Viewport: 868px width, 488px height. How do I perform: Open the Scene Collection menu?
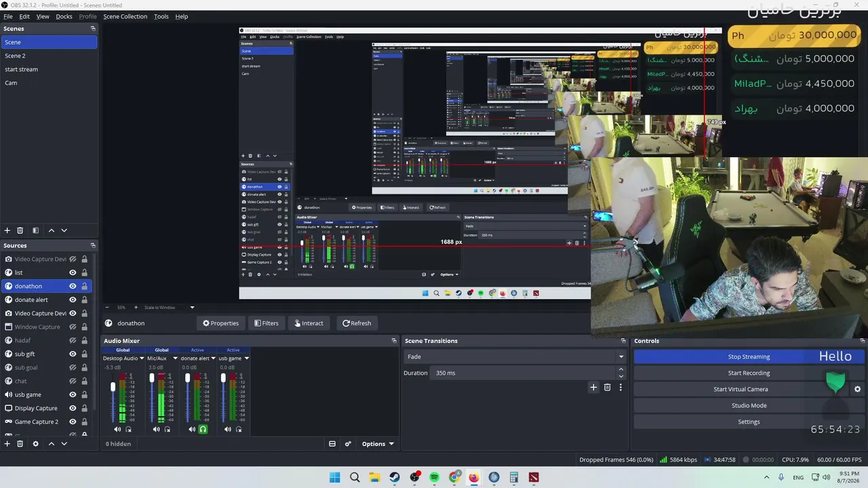point(125,16)
